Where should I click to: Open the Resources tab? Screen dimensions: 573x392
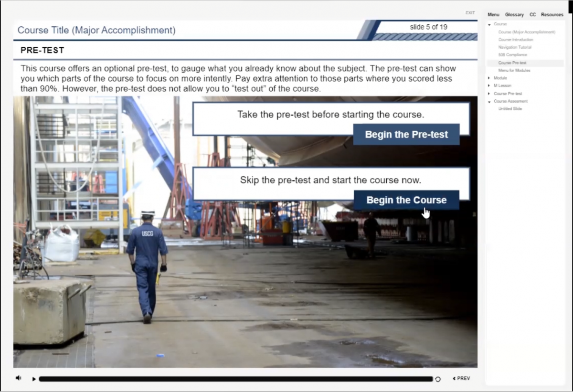tap(552, 15)
